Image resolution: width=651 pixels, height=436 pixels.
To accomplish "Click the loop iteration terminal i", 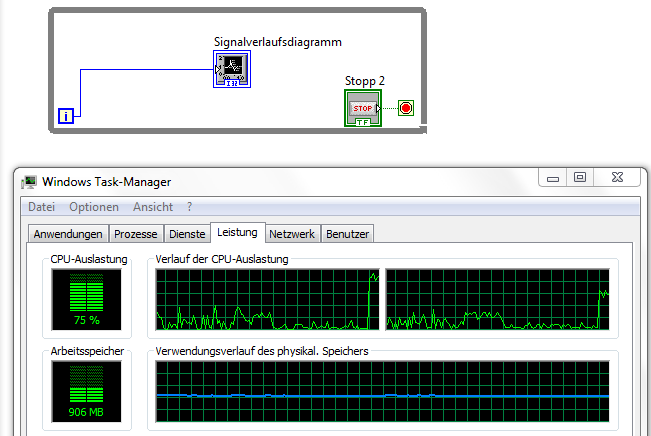I will coord(66,116).
